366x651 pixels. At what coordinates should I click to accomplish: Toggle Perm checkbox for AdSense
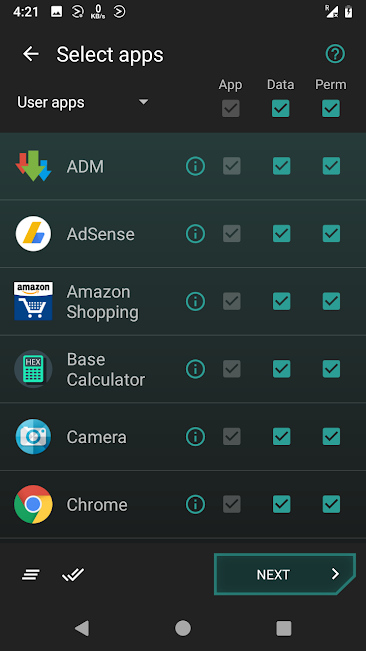coord(331,234)
